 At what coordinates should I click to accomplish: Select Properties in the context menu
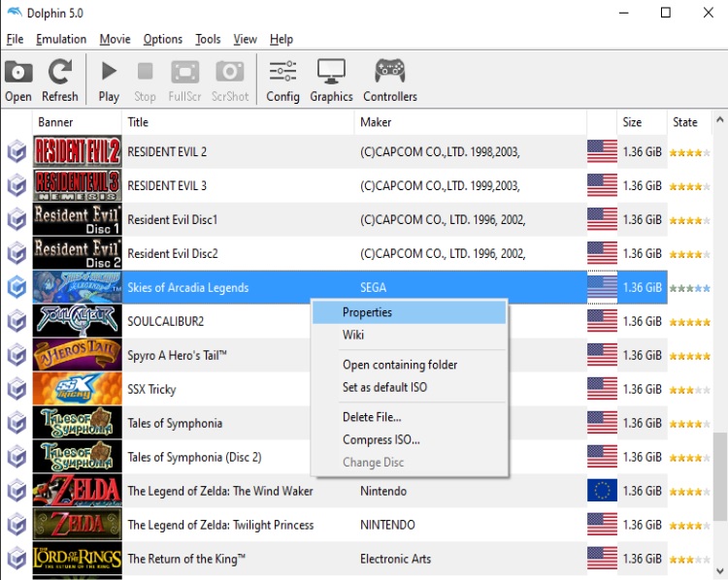[367, 312]
